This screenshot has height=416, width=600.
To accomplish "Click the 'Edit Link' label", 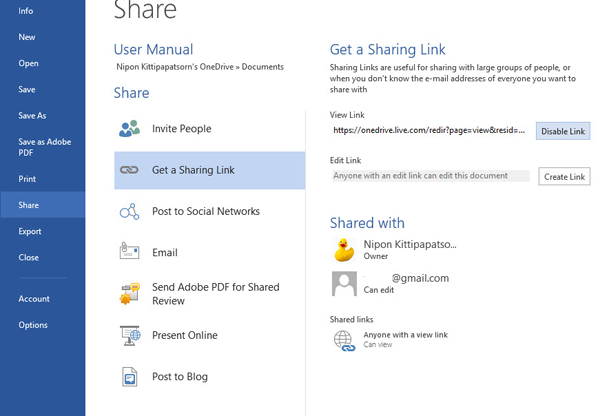I will [x=346, y=160].
